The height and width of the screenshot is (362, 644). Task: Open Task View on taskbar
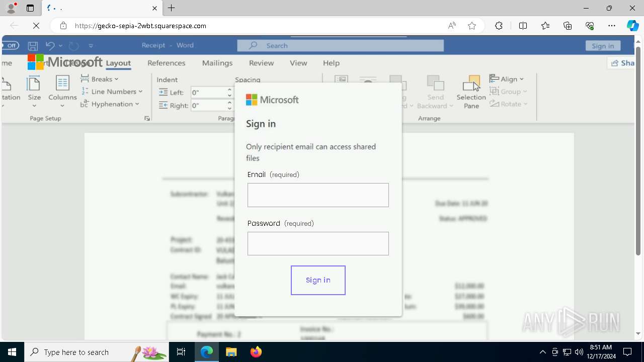tap(181, 352)
